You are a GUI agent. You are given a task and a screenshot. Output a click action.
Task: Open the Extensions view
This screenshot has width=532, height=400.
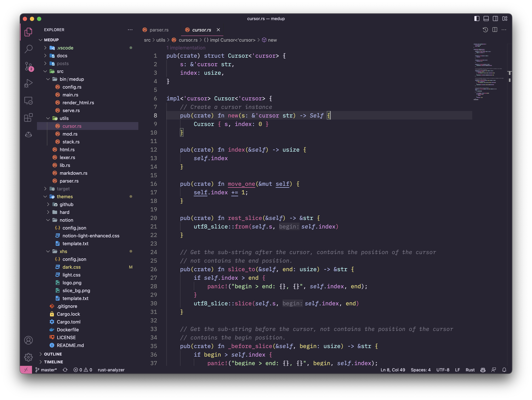(x=28, y=118)
